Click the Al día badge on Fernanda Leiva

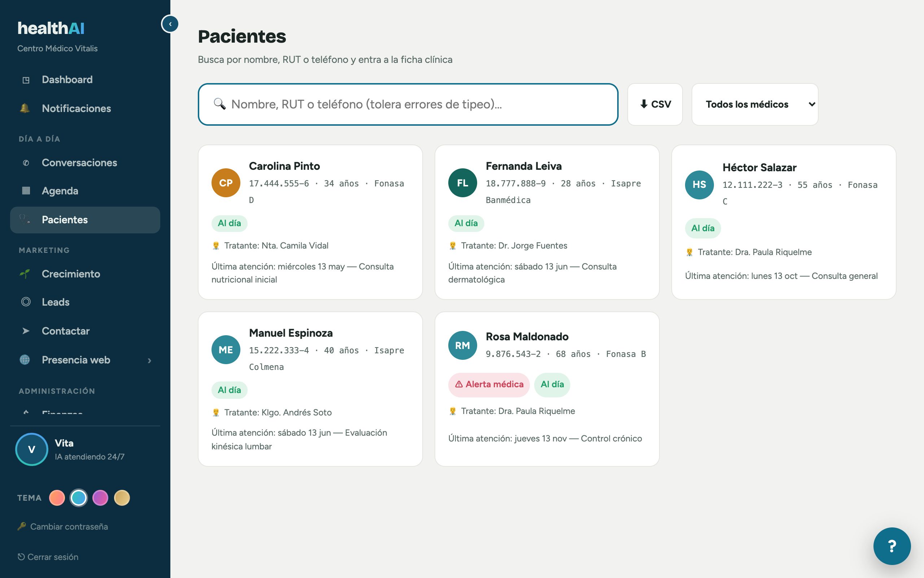click(x=466, y=223)
